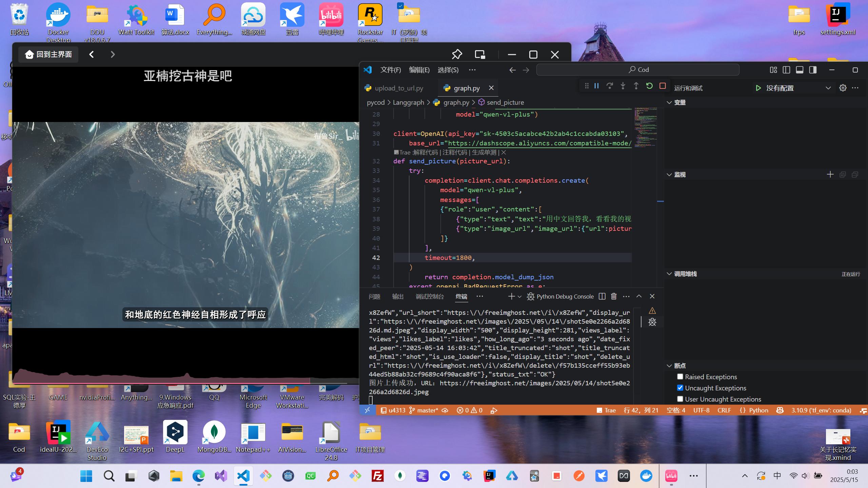Image resolution: width=868 pixels, height=488 pixels.
Task: Enable User Uncaught Exceptions breakpoint
Action: coord(680,399)
